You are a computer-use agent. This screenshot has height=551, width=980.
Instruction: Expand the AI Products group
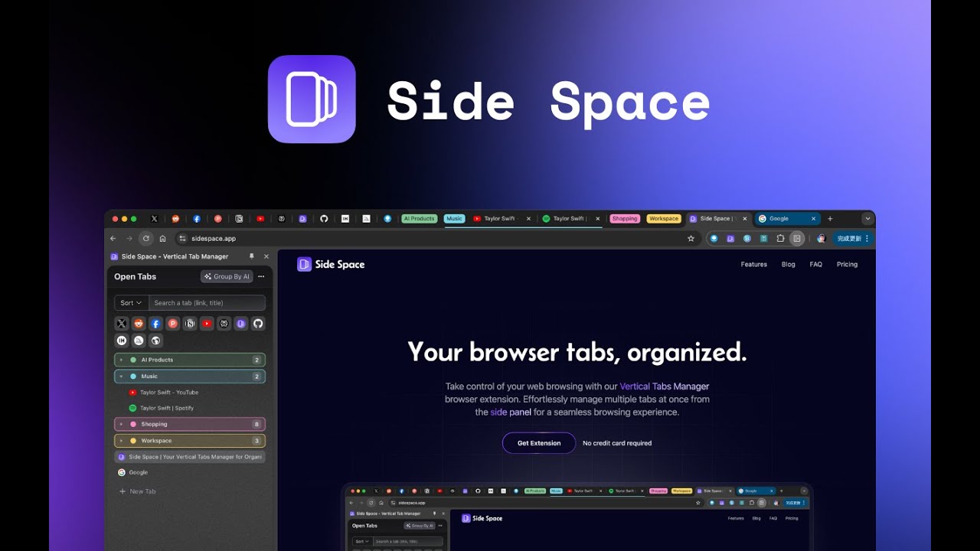click(x=190, y=360)
